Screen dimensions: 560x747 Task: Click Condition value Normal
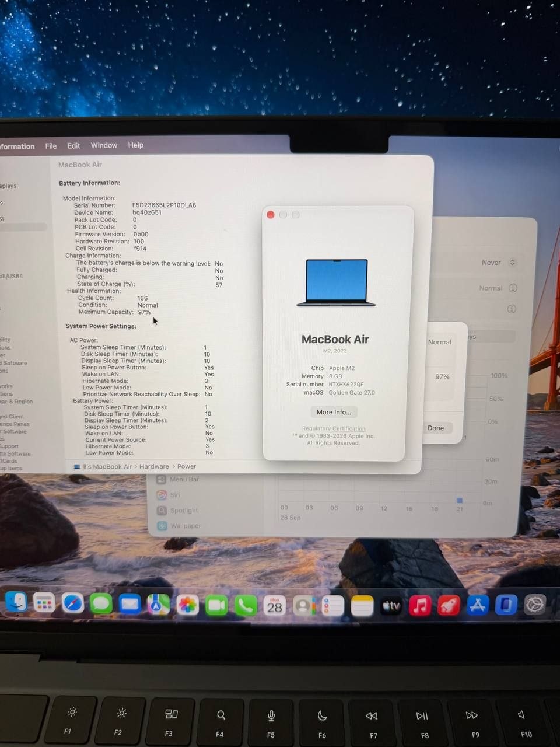click(x=148, y=305)
